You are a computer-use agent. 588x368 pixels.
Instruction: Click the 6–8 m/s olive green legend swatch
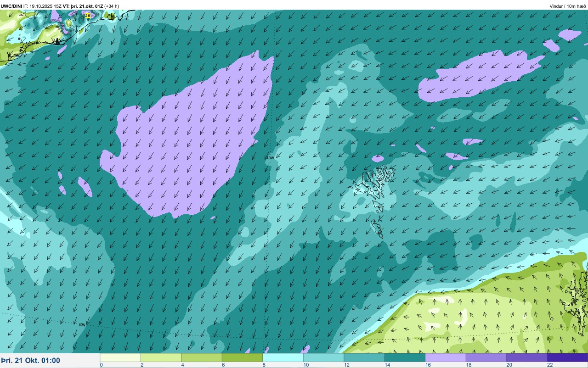coord(242,357)
